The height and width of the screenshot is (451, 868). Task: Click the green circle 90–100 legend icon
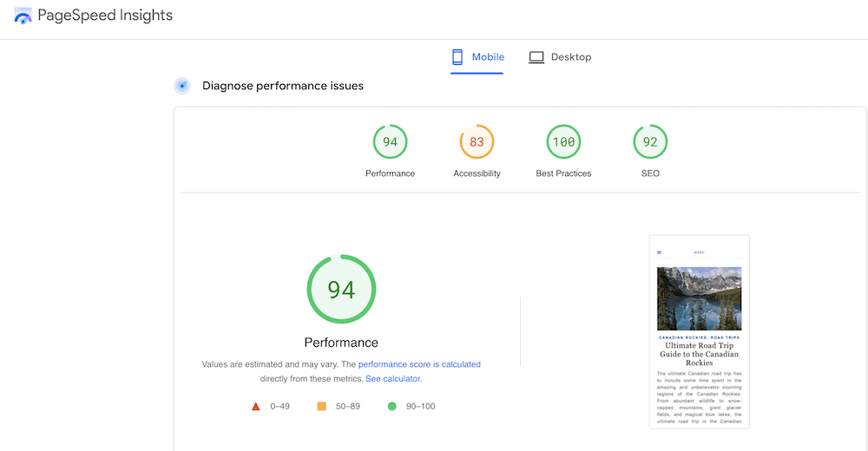(x=392, y=406)
